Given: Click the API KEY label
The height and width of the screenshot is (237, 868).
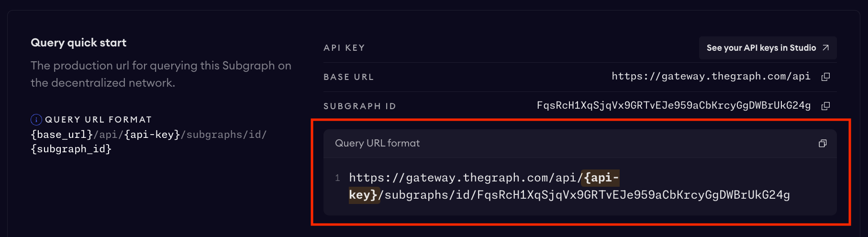Looking at the screenshot, I should (344, 48).
